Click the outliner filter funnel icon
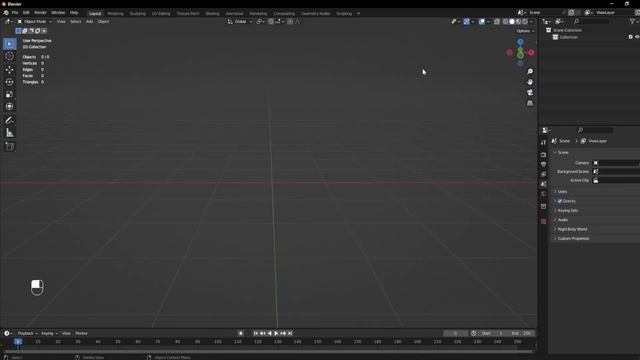The width and height of the screenshot is (640, 360). [633, 21]
